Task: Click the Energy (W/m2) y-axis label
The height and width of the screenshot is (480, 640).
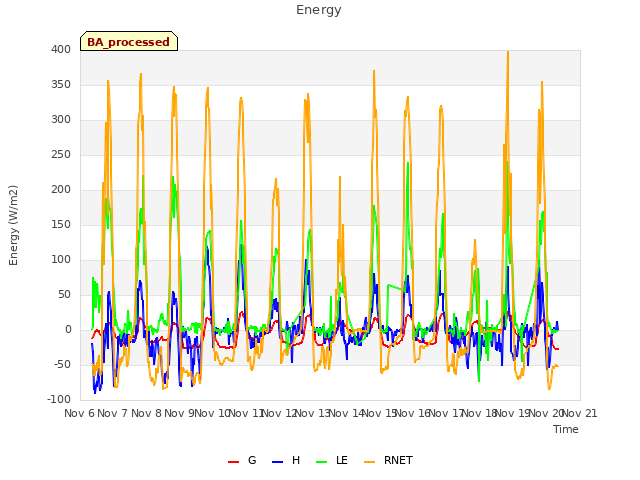Action: coord(13,225)
